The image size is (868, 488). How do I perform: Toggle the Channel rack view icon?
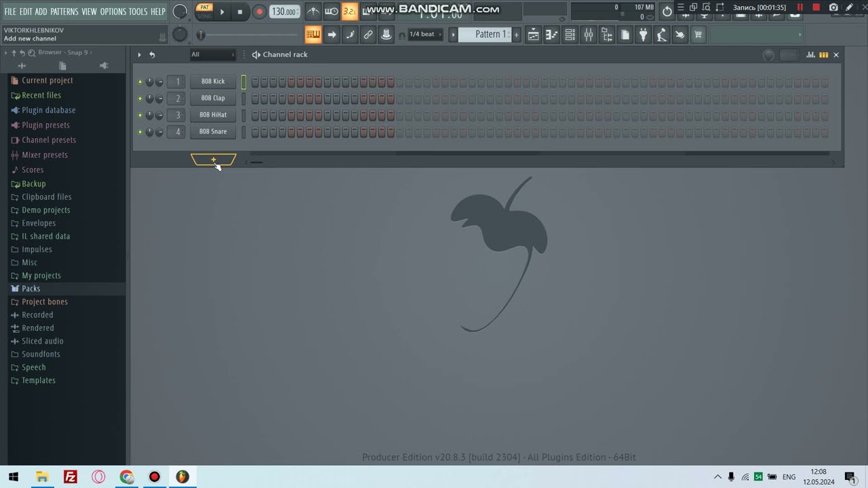coord(570,35)
